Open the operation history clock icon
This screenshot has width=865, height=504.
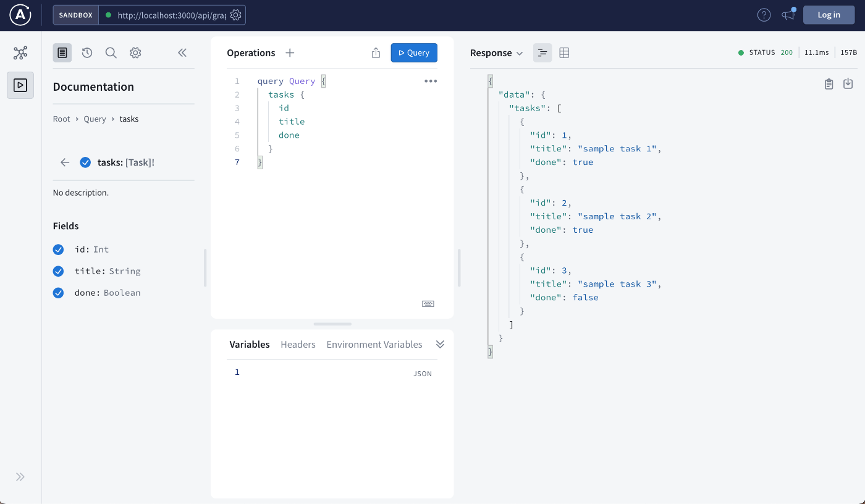point(87,52)
